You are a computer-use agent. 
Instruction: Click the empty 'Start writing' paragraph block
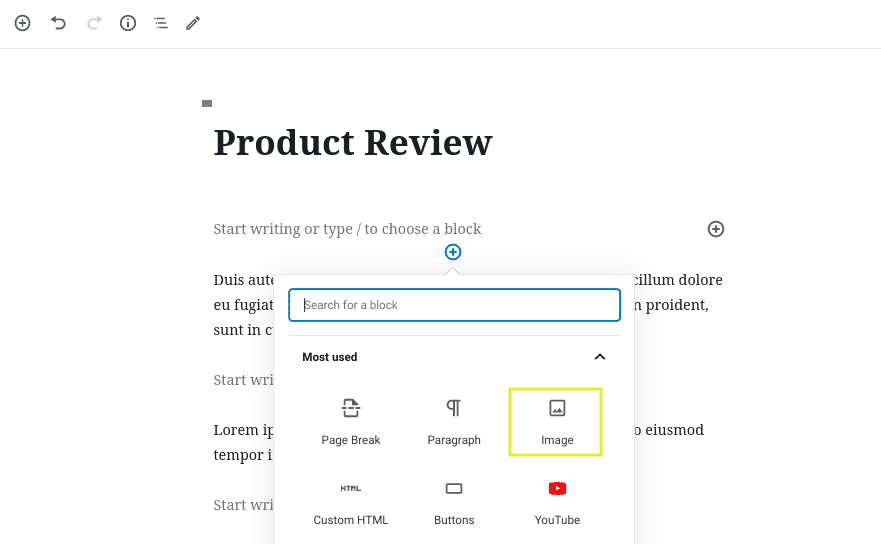coord(347,229)
